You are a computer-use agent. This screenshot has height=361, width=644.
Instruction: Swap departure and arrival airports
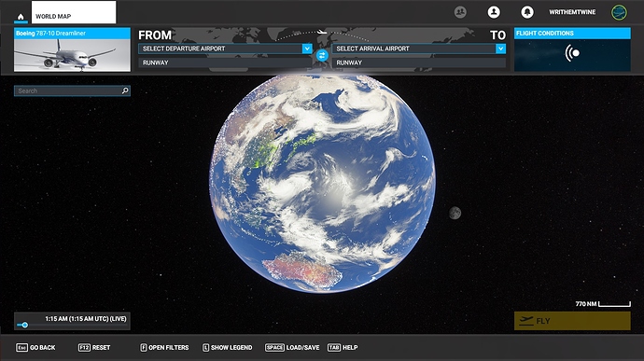pyautogui.click(x=322, y=55)
